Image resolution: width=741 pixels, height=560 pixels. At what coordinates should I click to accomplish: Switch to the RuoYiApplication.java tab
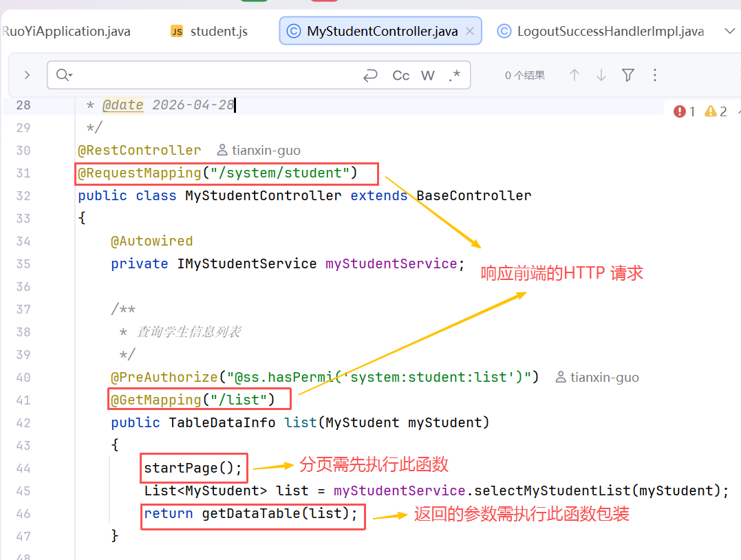66,31
